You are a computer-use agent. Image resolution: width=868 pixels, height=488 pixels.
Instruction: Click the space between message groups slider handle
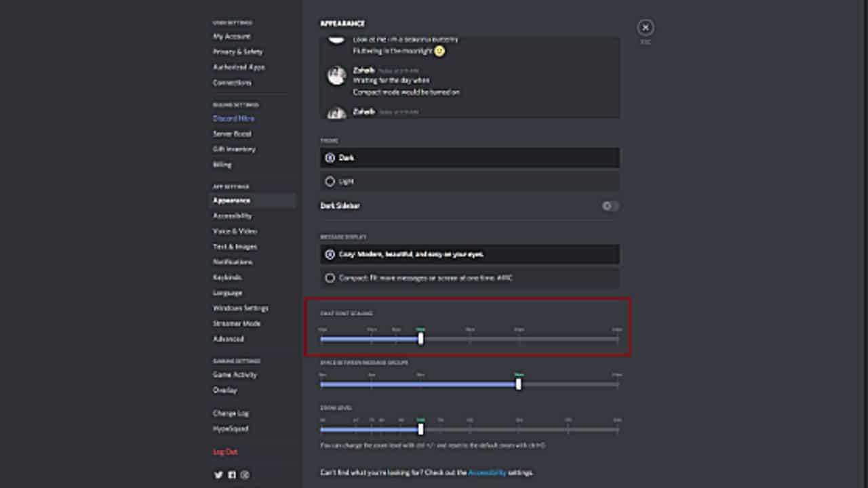[519, 384]
